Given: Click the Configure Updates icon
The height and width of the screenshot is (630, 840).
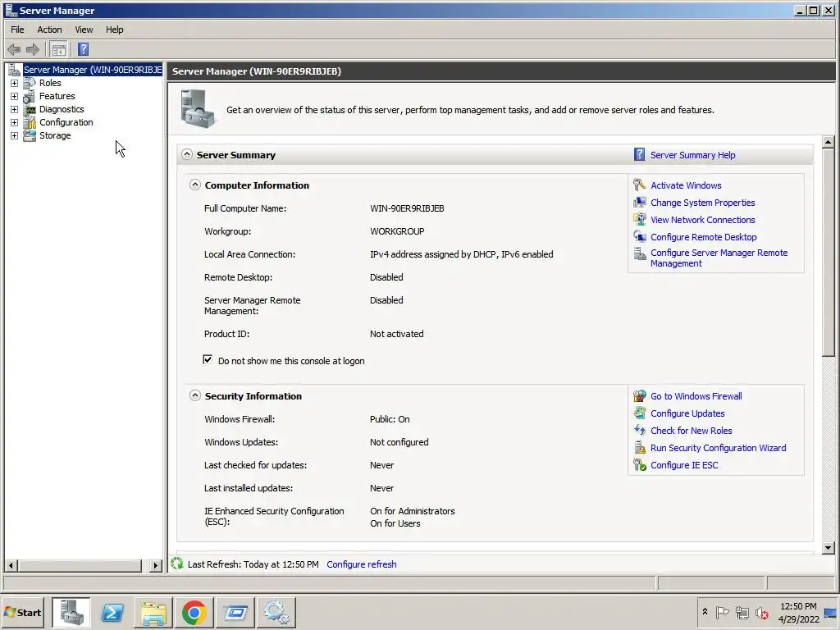Looking at the screenshot, I should (x=640, y=413).
